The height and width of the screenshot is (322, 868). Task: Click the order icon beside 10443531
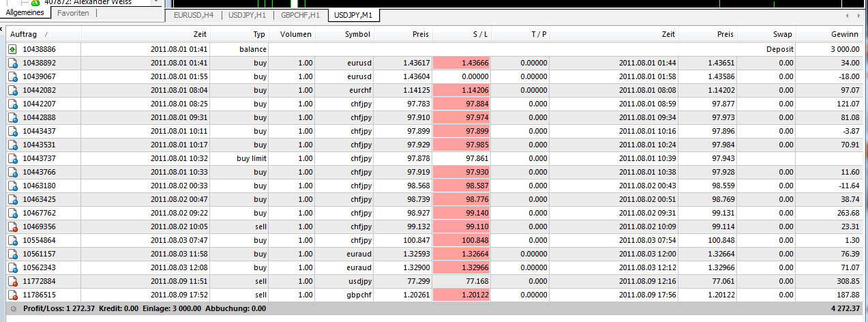point(13,145)
